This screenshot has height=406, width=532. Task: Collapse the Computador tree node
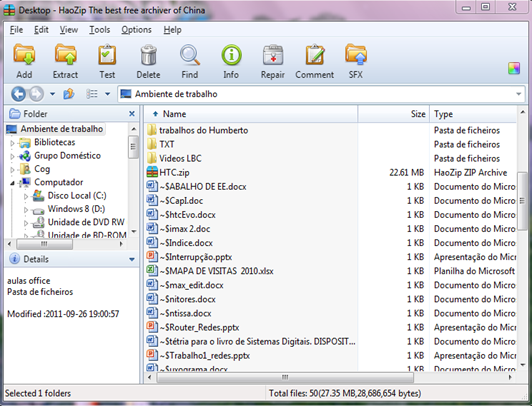pyautogui.click(x=12, y=183)
